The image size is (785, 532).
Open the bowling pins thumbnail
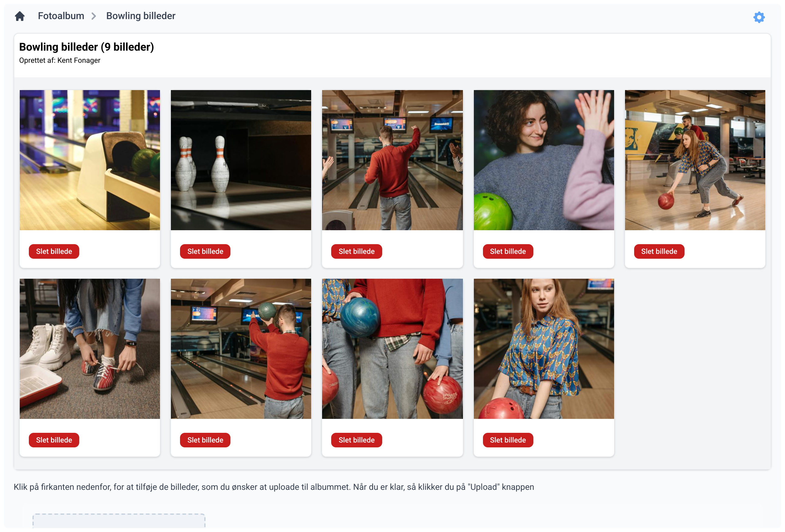pos(241,160)
